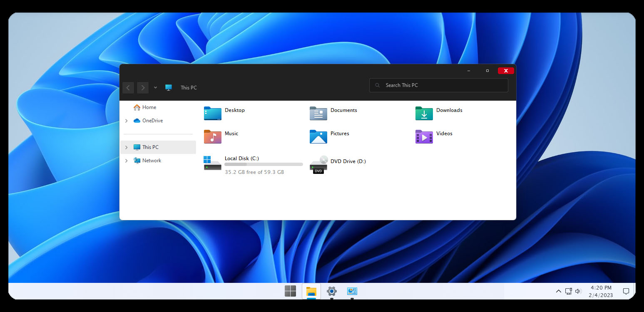Select the This PC label in the navigation pane
This screenshot has width=644, height=312.
[x=150, y=147]
